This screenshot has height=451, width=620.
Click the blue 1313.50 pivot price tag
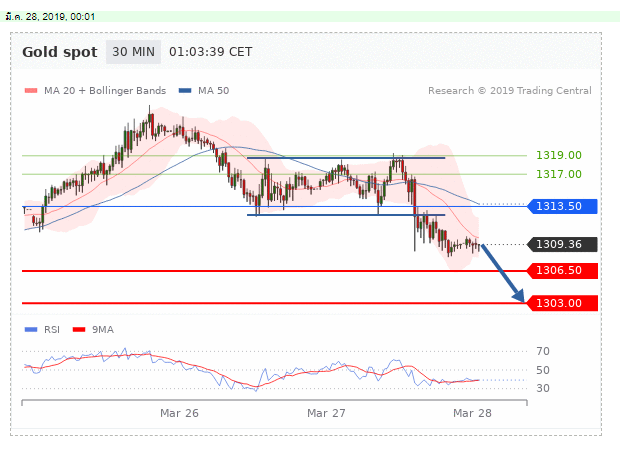pos(562,206)
